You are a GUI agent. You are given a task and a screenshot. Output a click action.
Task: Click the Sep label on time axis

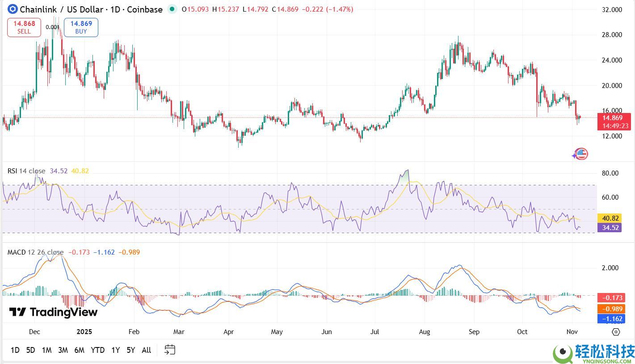[474, 332]
